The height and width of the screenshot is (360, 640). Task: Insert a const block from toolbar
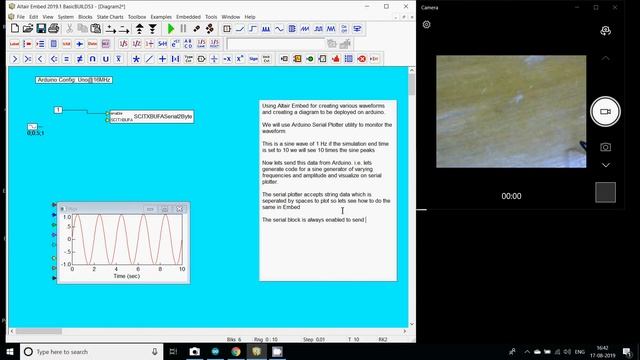[227, 29]
